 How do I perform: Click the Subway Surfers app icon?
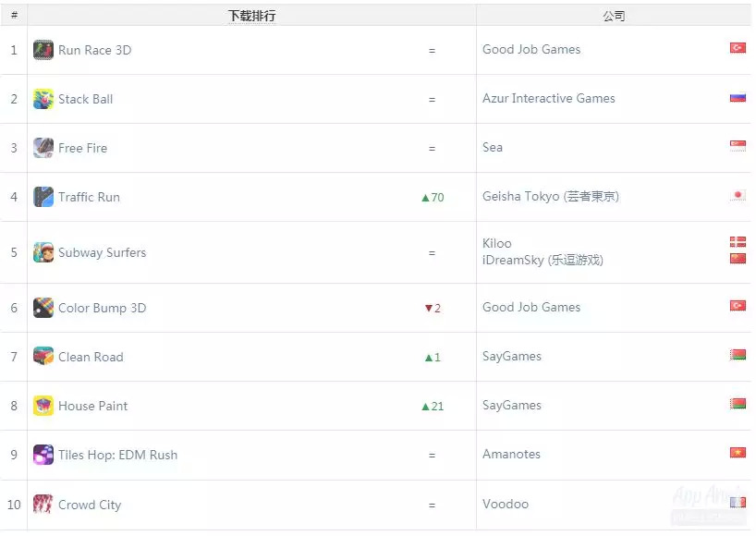point(43,252)
